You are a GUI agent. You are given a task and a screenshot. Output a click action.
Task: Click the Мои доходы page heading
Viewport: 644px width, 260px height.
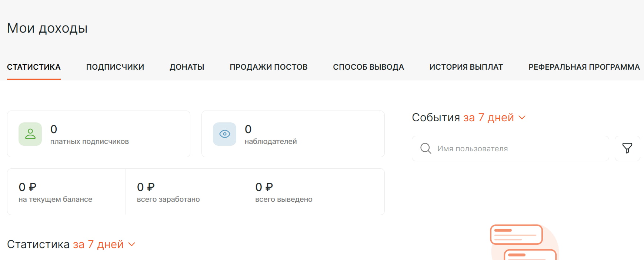pyautogui.click(x=47, y=28)
